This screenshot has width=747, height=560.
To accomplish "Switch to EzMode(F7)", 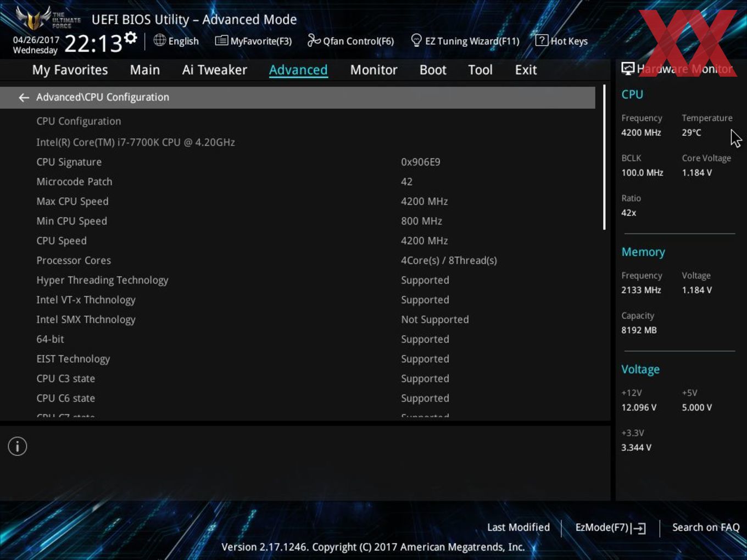I will [x=610, y=528].
